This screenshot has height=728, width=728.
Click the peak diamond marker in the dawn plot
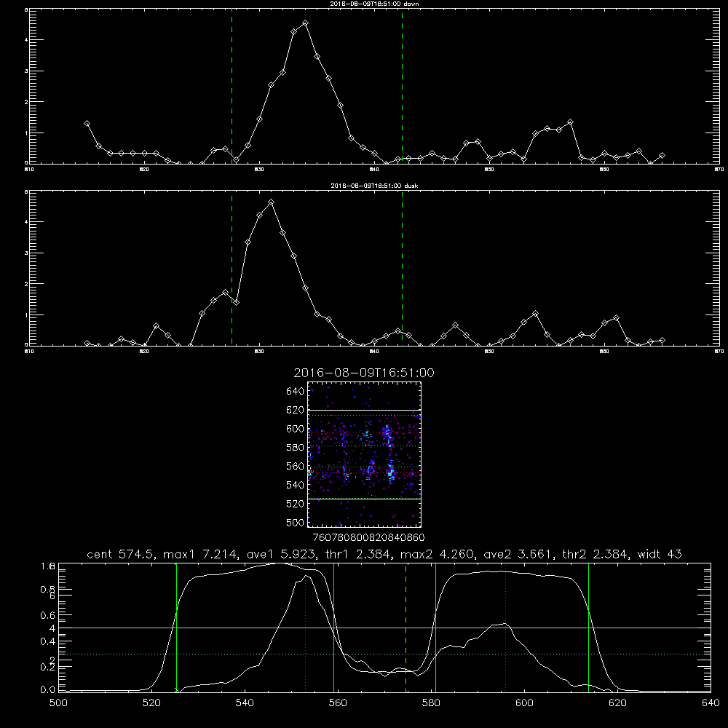(x=305, y=23)
